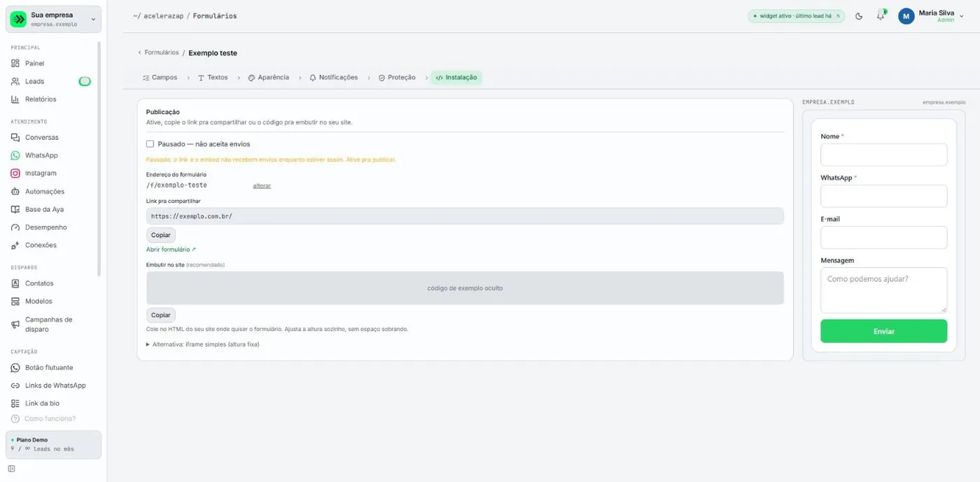
Task: Click the Links de WhatsApp chain icon
Action: (15, 385)
